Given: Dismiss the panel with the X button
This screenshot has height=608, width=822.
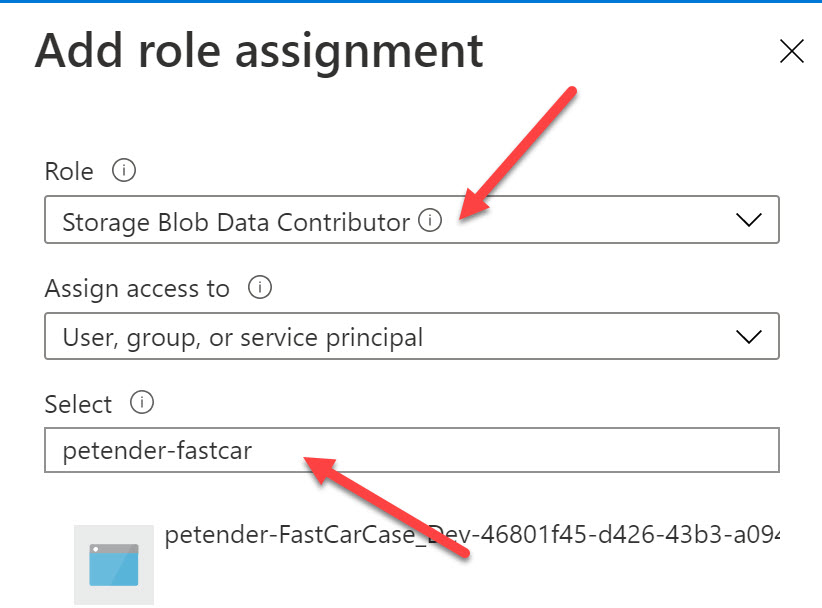Looking at the screenshot, I should coord(791,50).
